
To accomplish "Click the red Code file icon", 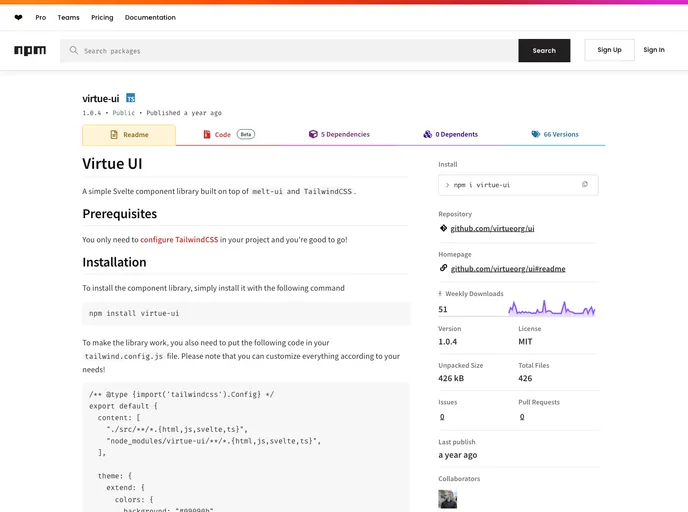I will click(207, 134).
